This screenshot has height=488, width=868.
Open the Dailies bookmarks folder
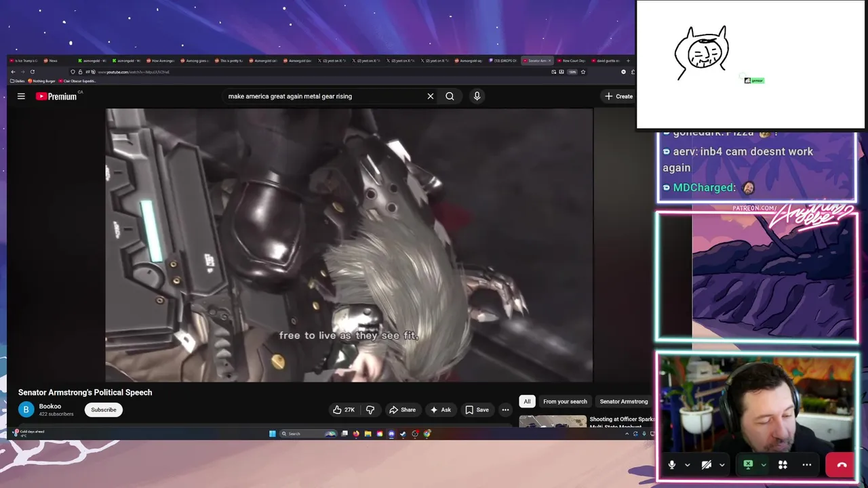pyautogui.click(x=17, y=81)
